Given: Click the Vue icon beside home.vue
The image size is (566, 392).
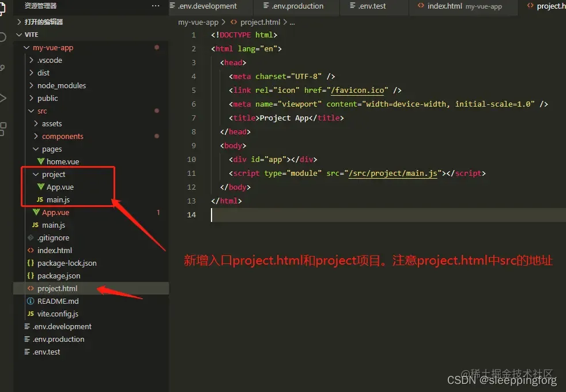Looking at the screenshot, I should (x=41, y=161).
